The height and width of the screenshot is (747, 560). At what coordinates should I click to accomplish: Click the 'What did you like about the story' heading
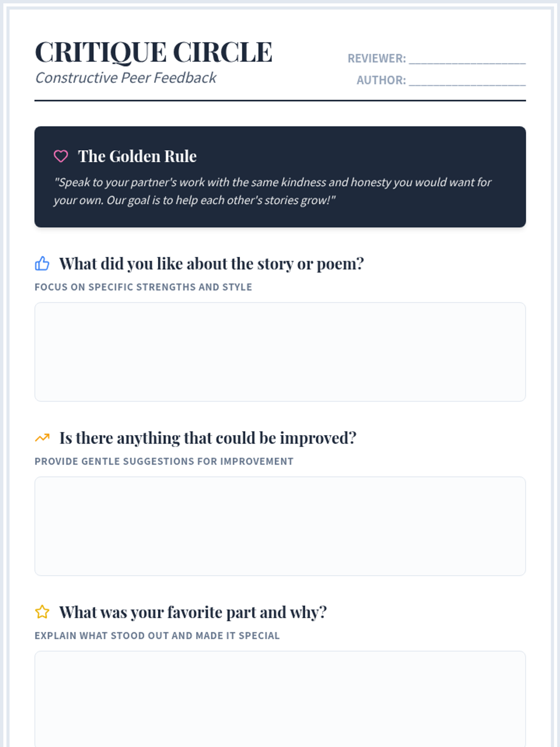[x=211, y=264]
